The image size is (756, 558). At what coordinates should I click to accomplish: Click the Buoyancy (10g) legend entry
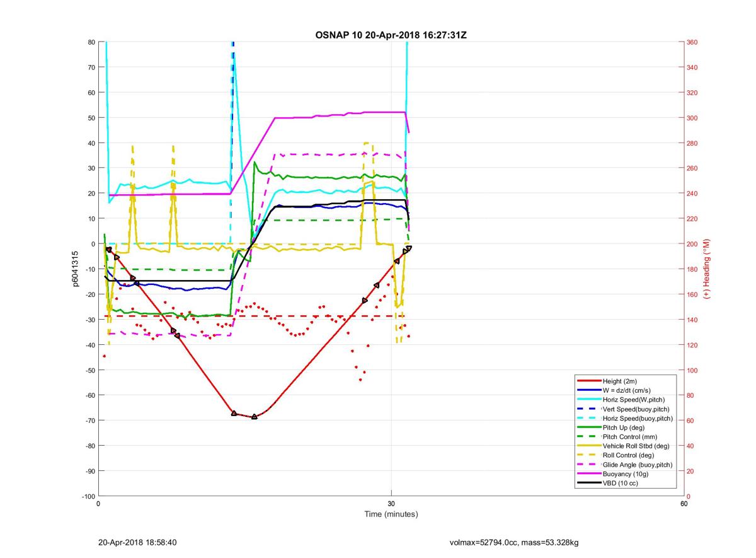624,474
